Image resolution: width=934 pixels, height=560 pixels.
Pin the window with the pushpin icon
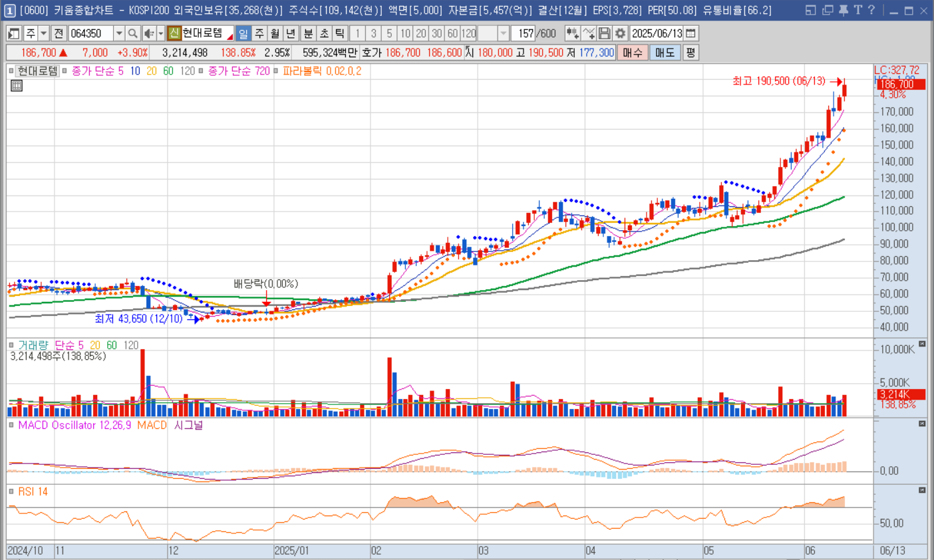[x=843, y=10]
